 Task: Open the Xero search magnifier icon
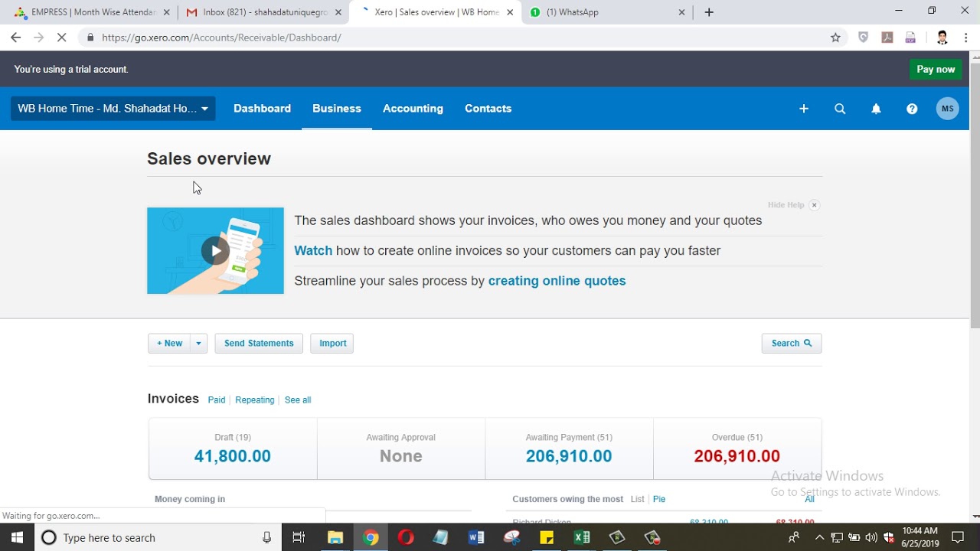click(840, 109)
